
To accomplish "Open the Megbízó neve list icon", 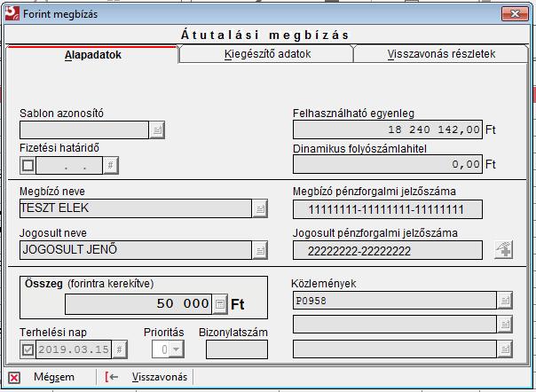I will point(260,208).
